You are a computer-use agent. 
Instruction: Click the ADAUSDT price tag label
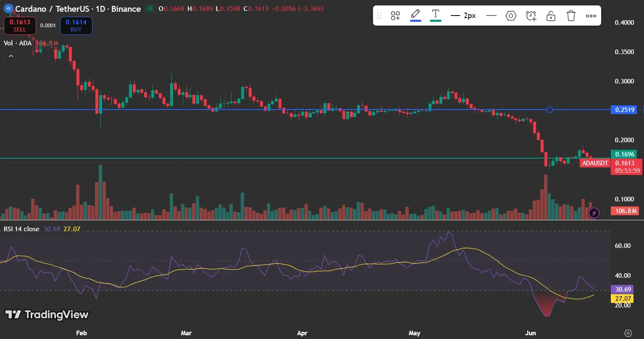coord(595,163)
